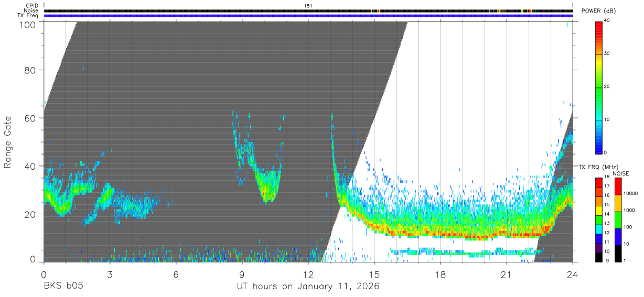Click the 18 tick on UT hours axis
This screenshot has width=644, height=297.
pos(441,274)
